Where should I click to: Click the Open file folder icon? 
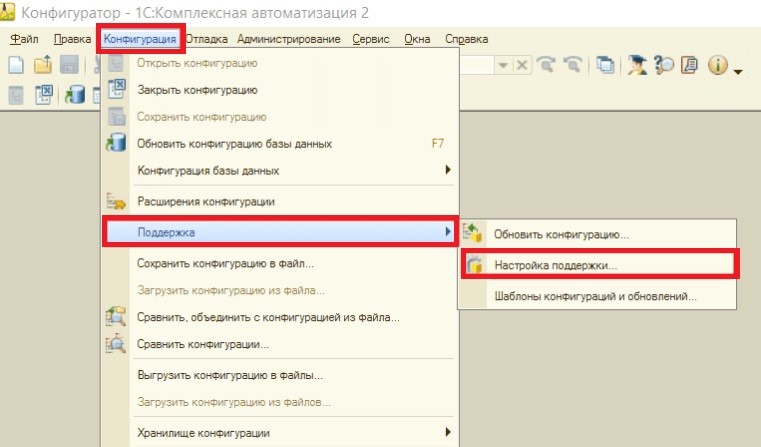point(43,65)
